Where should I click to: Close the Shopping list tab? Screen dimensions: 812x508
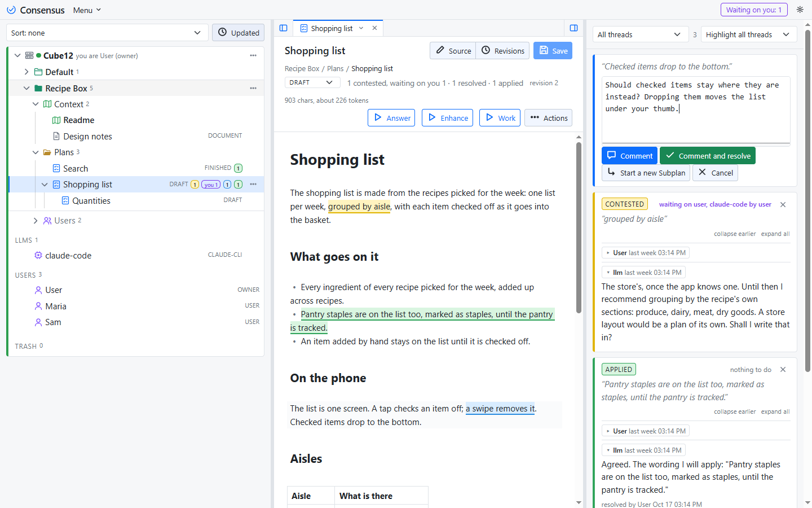click(374, 28)
